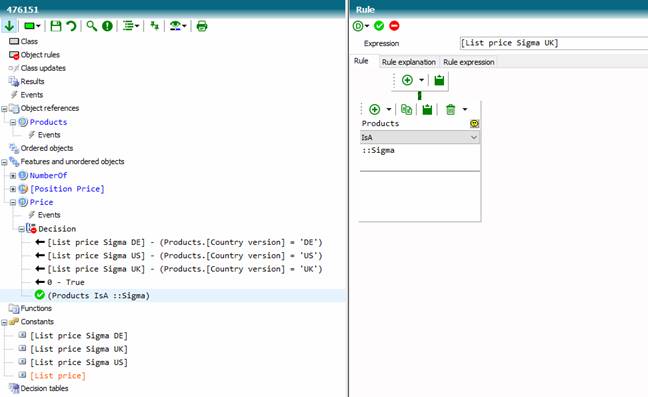Select the Price feature in the tree
This screenshot has height=397, width=648.
pos(41,202)
